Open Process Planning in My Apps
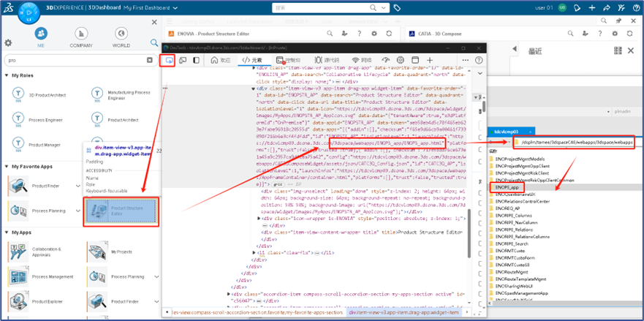Screen dimensions: 644x321 coord(117,277)
